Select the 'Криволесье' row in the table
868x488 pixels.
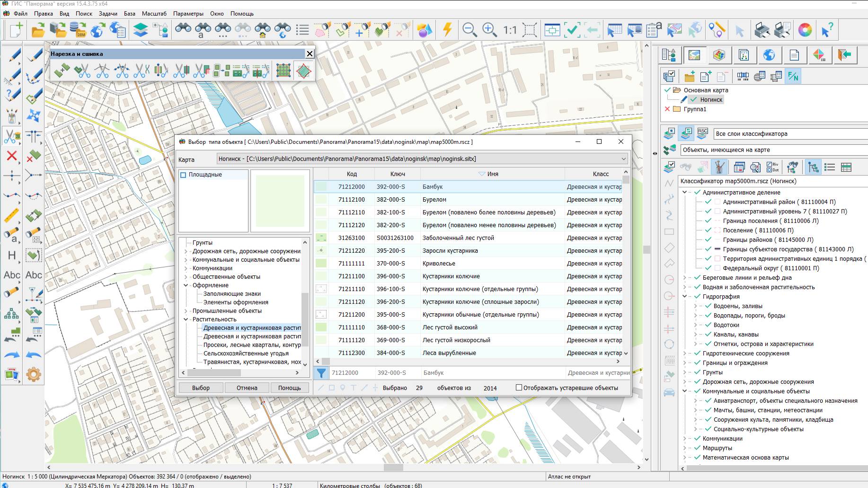[x=439, y=264]
